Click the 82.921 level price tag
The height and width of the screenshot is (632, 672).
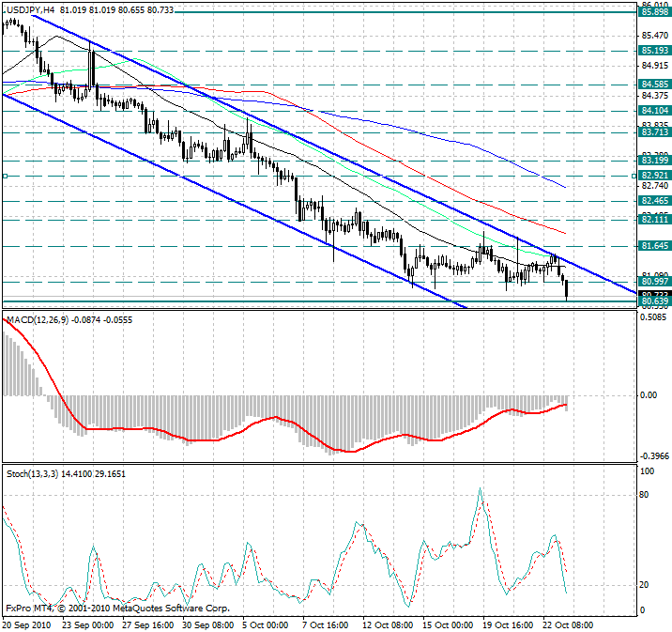pyautogui.click(x=655, y=176)
